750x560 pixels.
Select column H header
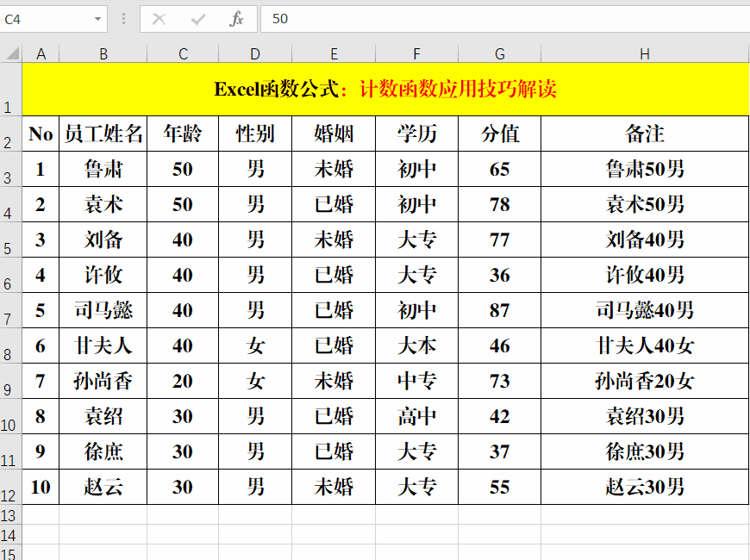click(645, 53)
